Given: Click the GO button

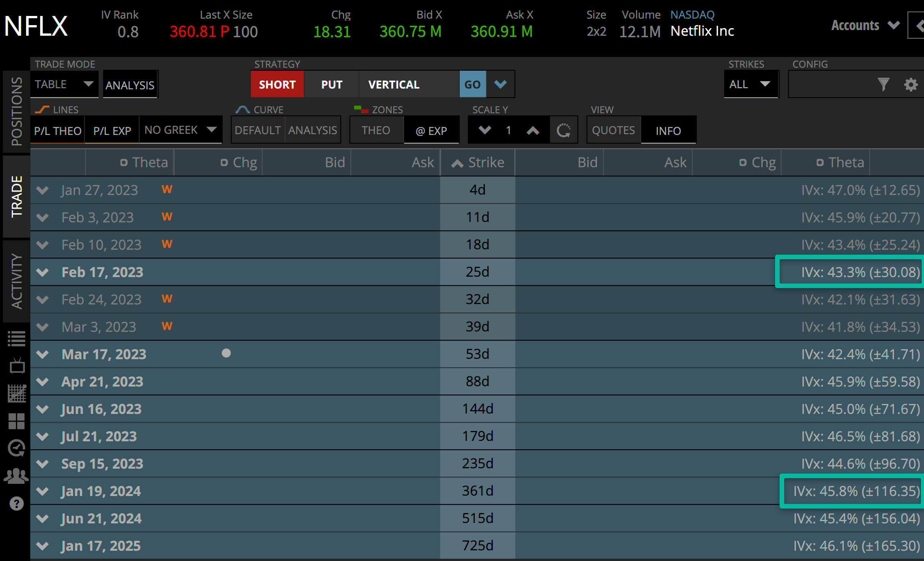Looking at the screenshot, I should [473, 84].
